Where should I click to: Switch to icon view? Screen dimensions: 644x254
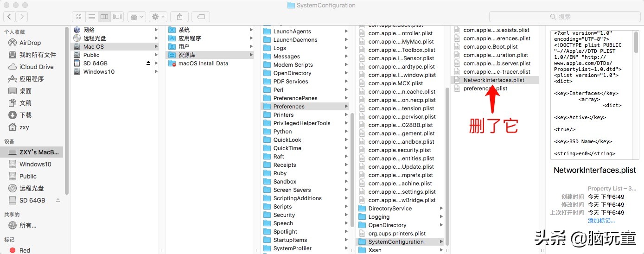pyautogui.click(x=79, y=17)
